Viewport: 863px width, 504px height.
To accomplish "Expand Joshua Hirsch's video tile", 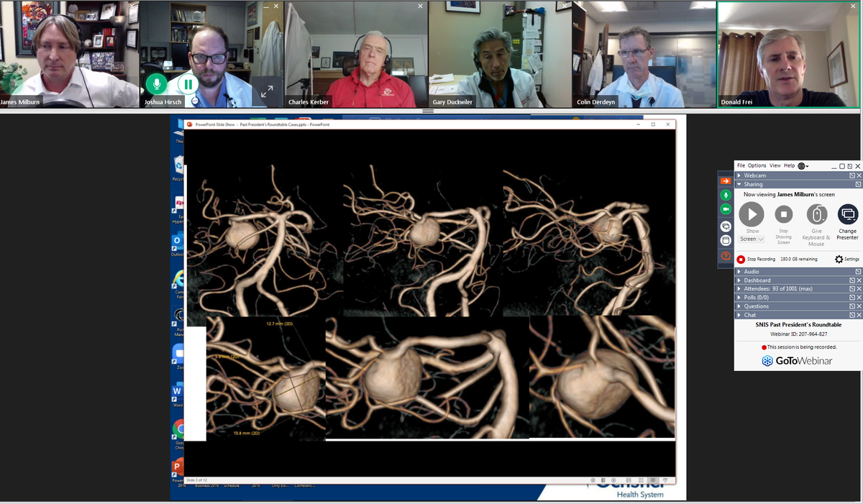I will (x=267, y=91).
